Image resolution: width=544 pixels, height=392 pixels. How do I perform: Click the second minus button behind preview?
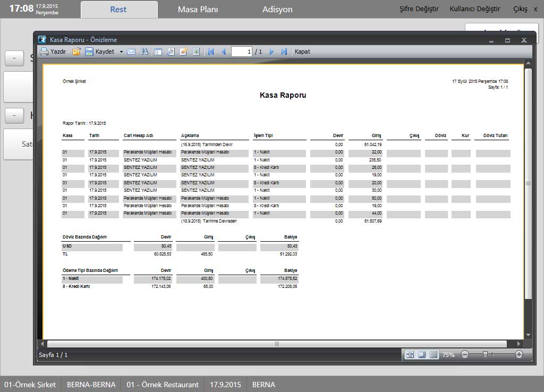14,115
